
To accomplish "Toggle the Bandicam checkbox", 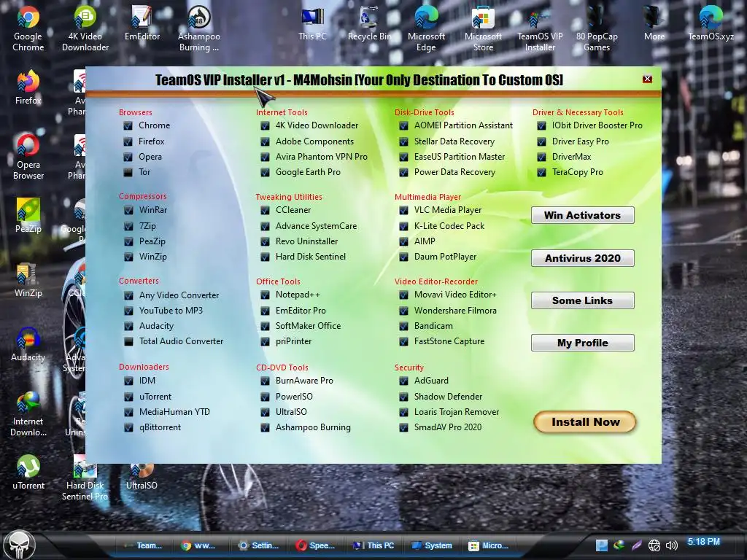I will pyautogui.click(x=403, y=326).
